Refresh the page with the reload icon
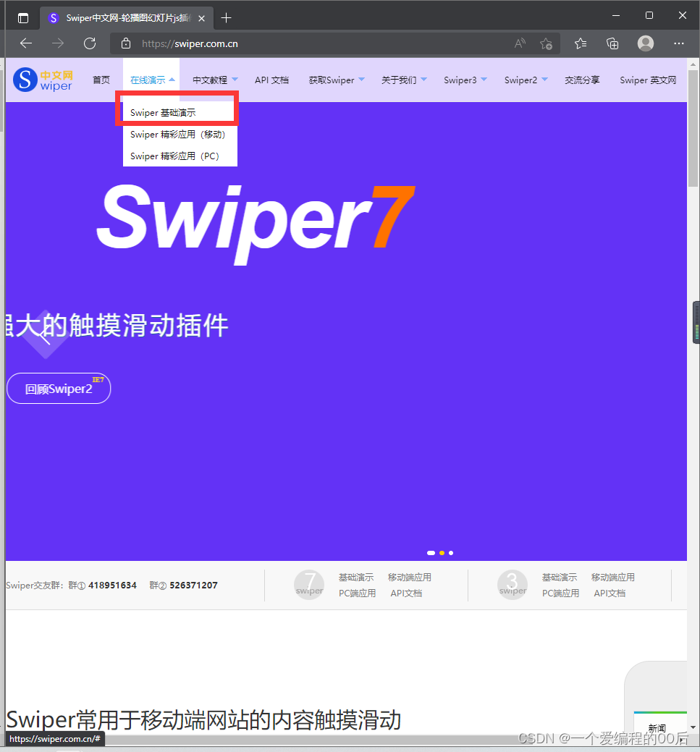Screen dimensions: 700x752 [x=89, y=43]
